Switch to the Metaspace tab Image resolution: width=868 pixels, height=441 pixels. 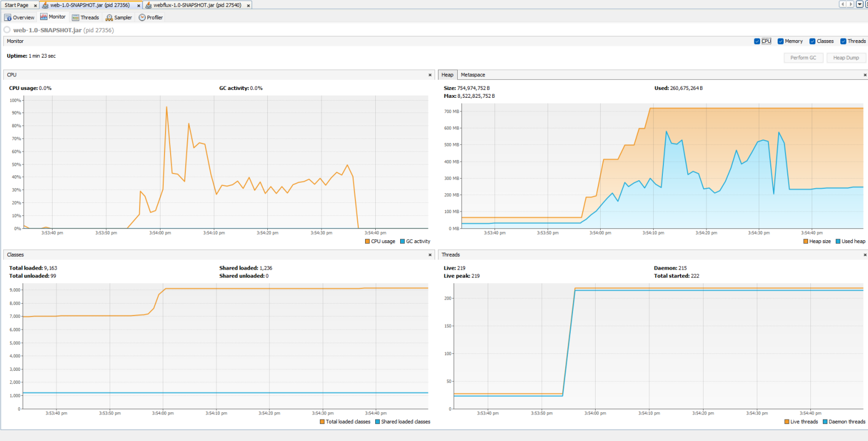(472, 74)
